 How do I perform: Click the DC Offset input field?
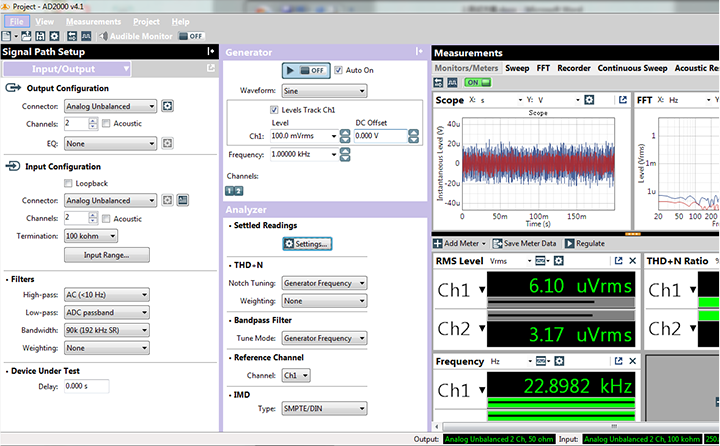(x=381, y=136)
